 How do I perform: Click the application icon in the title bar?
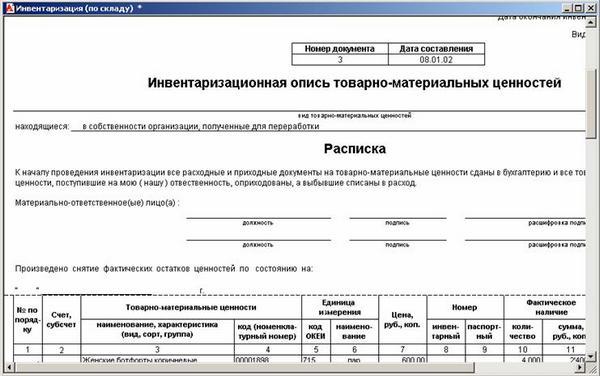click(x=10, y=8)
